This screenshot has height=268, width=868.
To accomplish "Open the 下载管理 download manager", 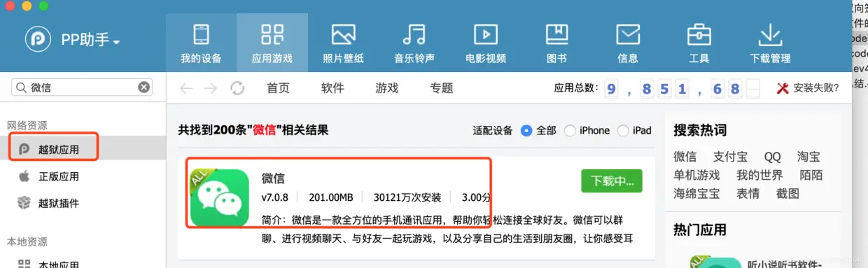I will click(x=770, y=43).
